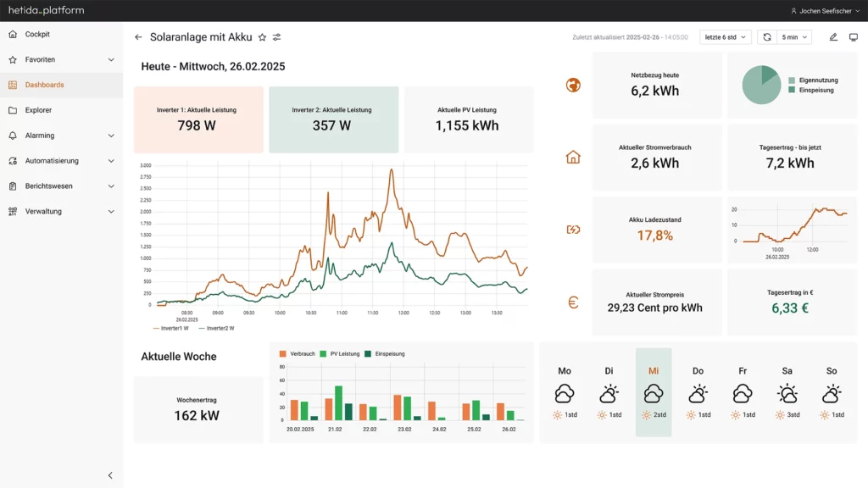This screenshot has height=488, width=868.
Task: Toggle Inverter2 W series in chart legend
Action: pyautogui.click(x=216, y=328)
